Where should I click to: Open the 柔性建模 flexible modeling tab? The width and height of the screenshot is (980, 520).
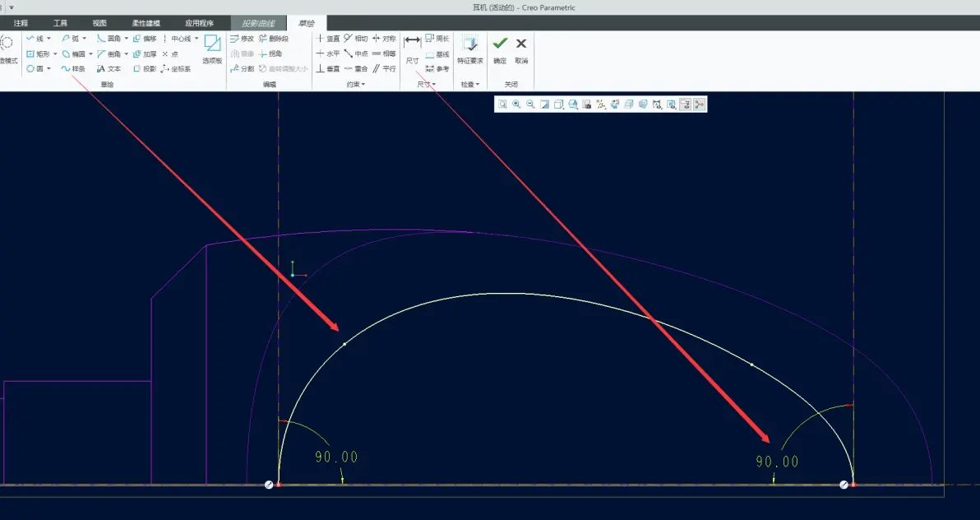(x=146, y=23)
